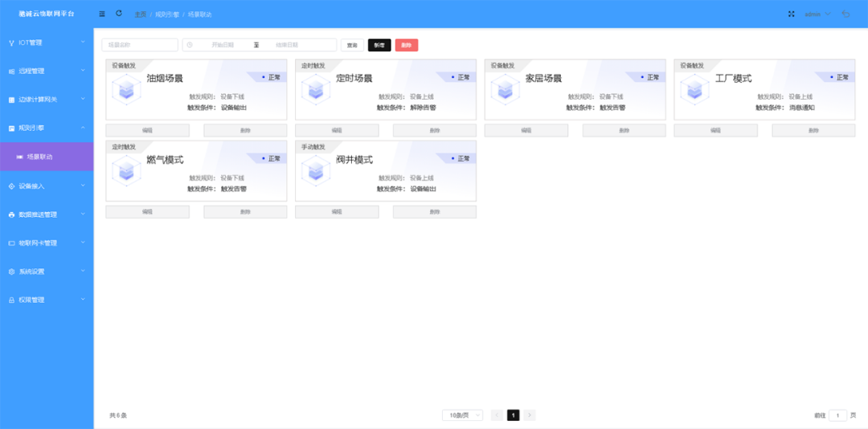The height and width of the screenshot is (429, 868).
Task: Click the black 新增 button
Action: [x=379, y=46]
